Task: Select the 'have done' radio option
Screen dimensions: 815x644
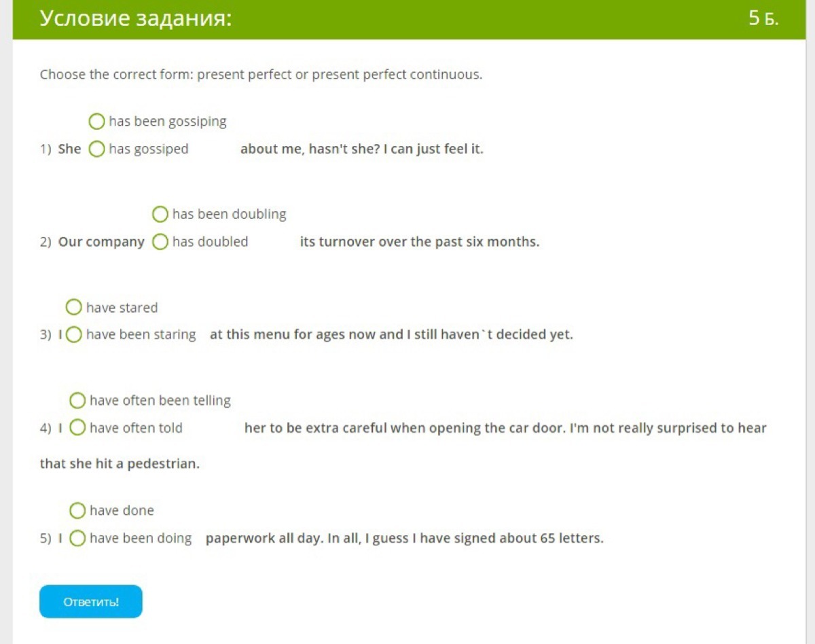Action: pyautogui.click(x=78, y=510)
